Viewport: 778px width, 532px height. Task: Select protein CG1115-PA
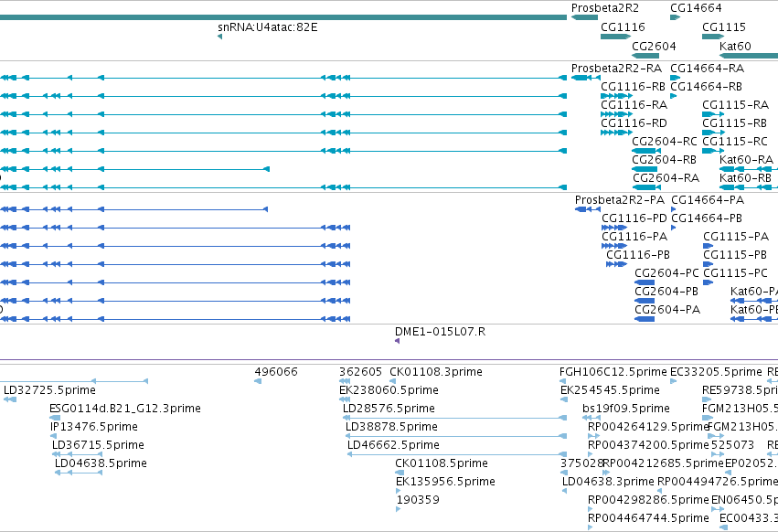tap(708, 246)
